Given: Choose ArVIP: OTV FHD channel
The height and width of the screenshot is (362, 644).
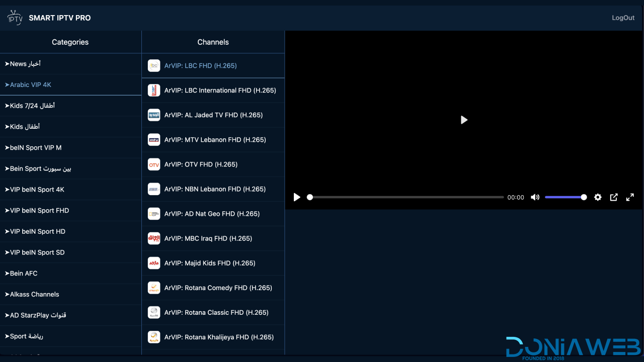Looking at the screenshot, I should point(213,164).
